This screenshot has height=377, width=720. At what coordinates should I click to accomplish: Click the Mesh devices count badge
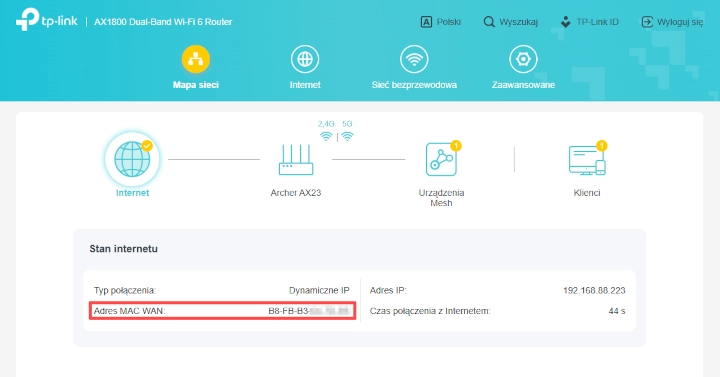456,146
